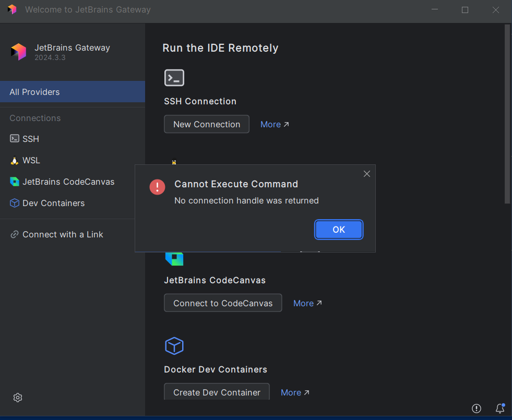This screenshot has height=420, width=512.
Task: Click Connect with a Link
Action: coord(63,234)
